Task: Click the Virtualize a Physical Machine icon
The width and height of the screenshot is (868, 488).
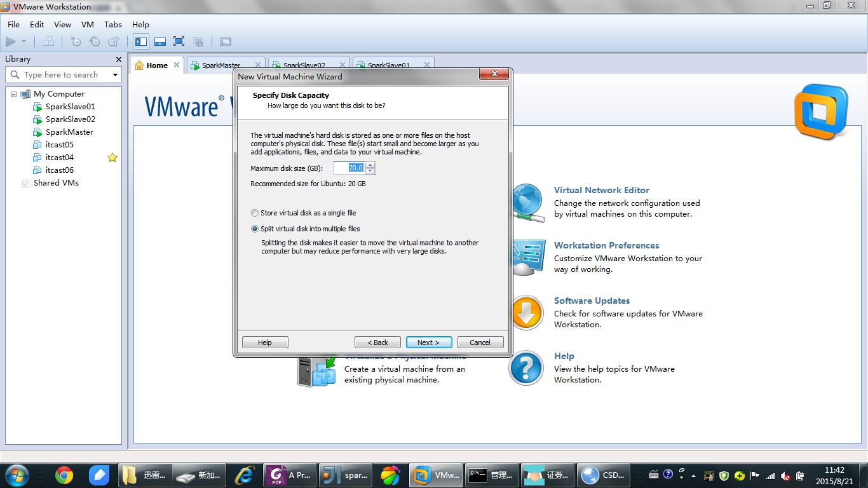Action: (316, 371)
